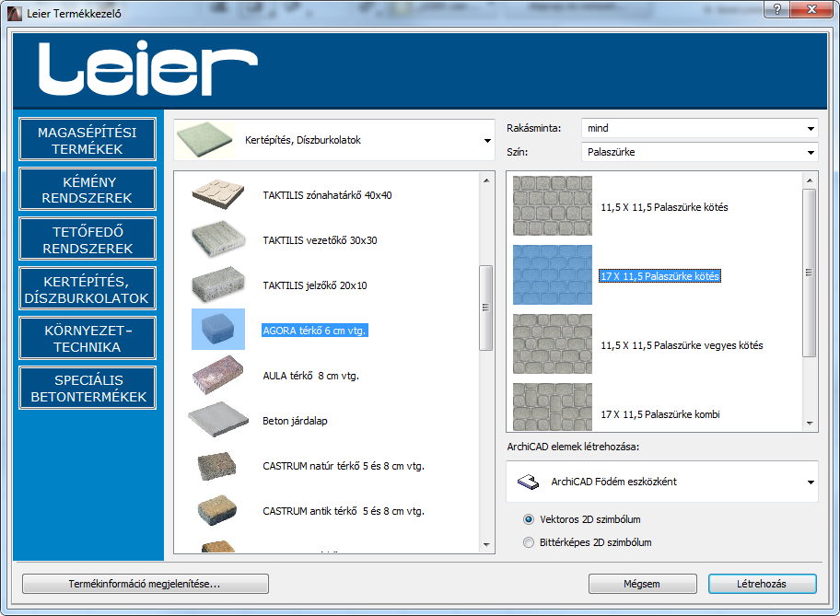Click the Létrehozás button
The height and width of the screenshot is (616, 840).
tap(762, 584)
